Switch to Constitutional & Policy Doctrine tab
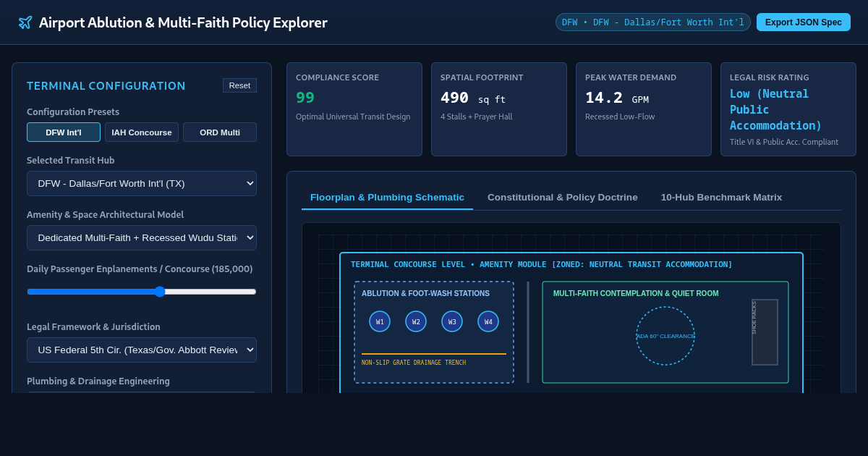Screen dimensions: 868x456 pyautogui.click(x=563, y=198)
